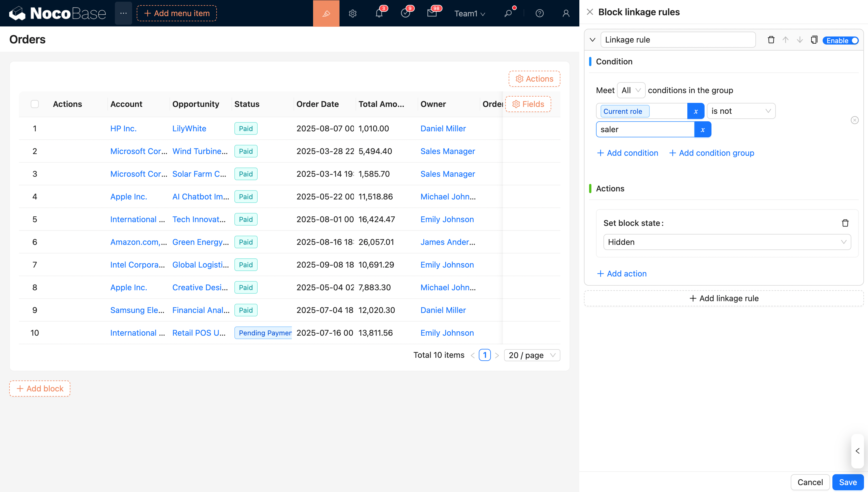Click the UI editor highlighter icon
868x492 pixels.
(326, 14)
